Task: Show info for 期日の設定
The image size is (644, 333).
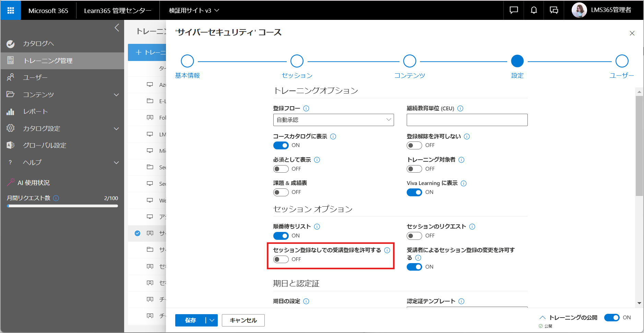Action: (306, 301)
